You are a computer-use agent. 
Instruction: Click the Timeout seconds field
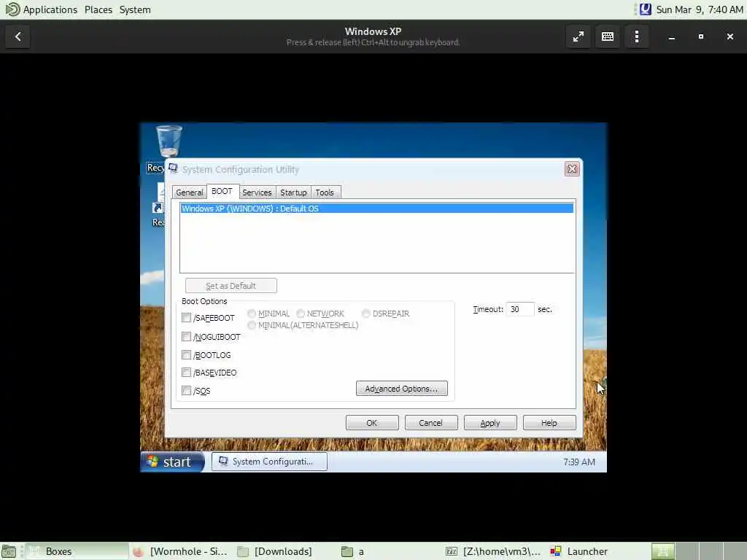click(519, 309)
